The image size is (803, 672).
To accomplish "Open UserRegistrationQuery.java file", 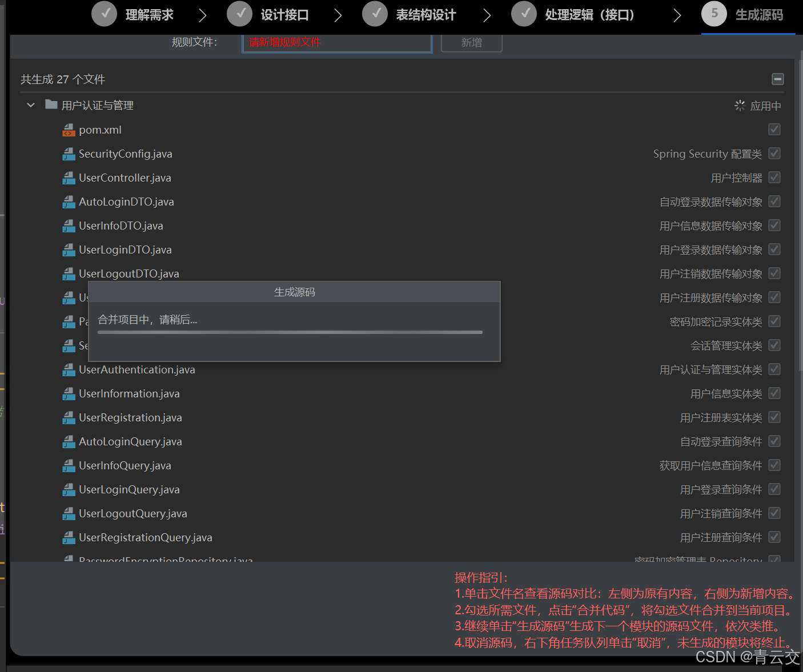I will [x=145, y=538].
